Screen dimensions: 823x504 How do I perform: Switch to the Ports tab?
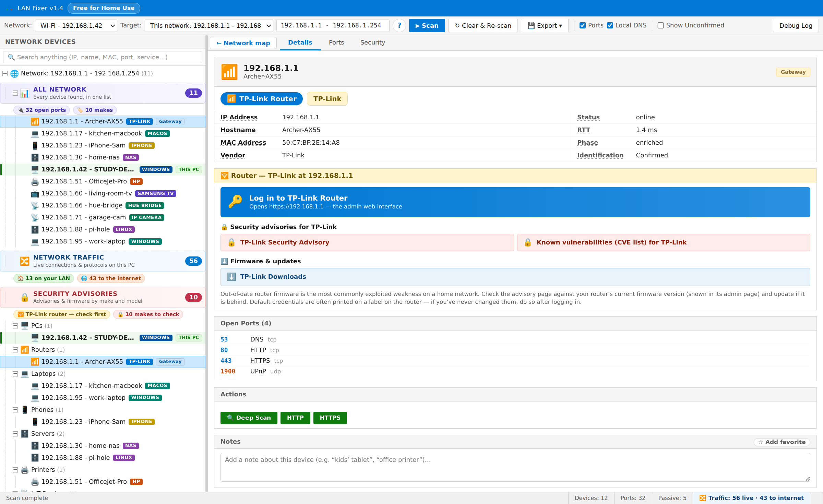point(336,43)
